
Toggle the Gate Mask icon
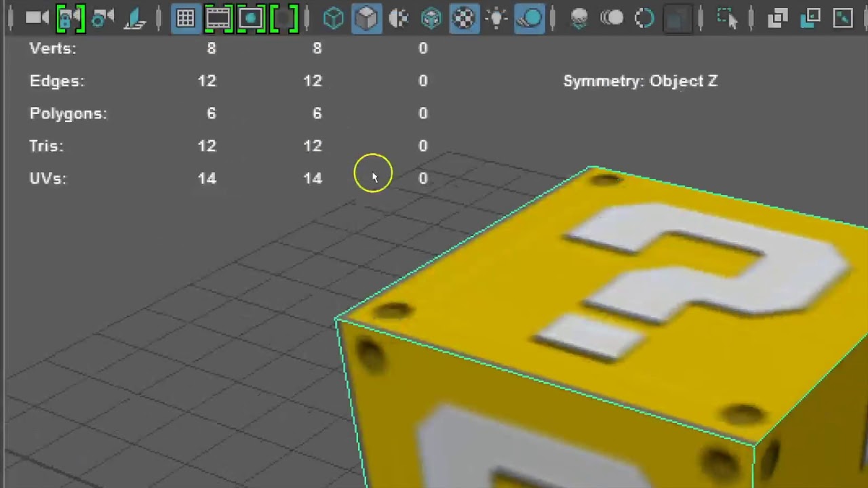point(284,18)
